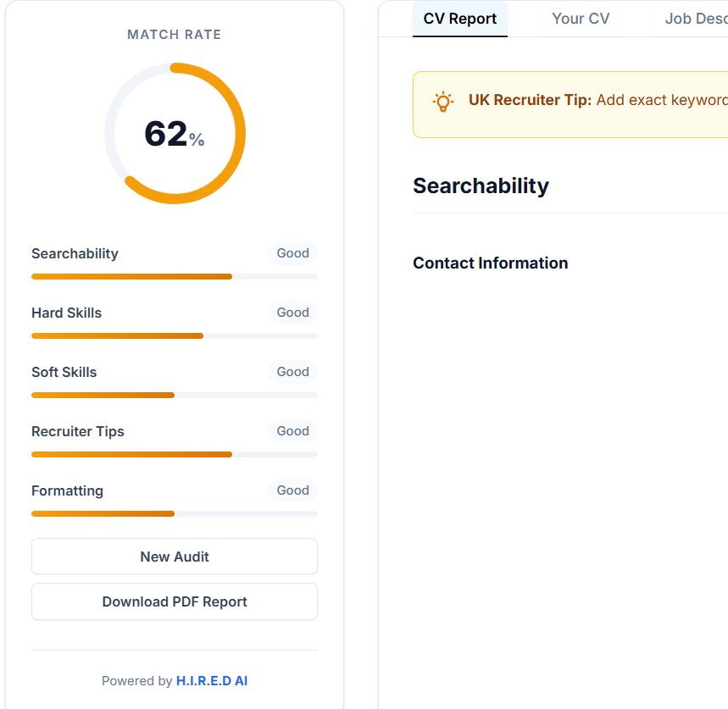Click the Good badge beside Soft Skills
The image size is (728, 709).
coord(292,372)
